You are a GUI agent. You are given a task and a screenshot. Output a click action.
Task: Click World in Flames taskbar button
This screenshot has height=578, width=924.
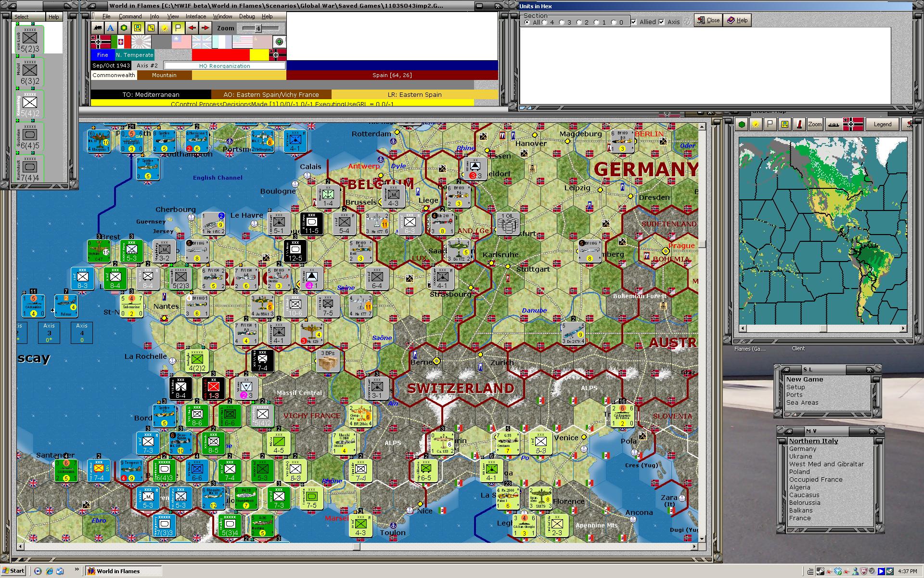(x=123, y=571)
